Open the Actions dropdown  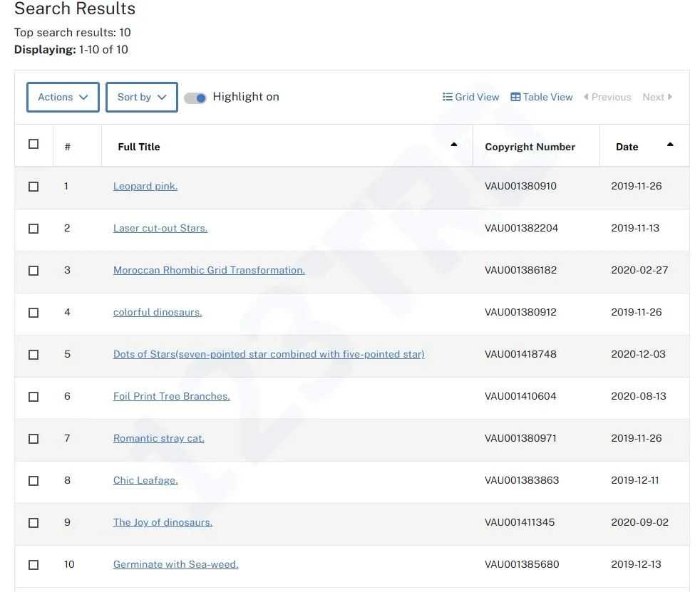coord(63,97)
